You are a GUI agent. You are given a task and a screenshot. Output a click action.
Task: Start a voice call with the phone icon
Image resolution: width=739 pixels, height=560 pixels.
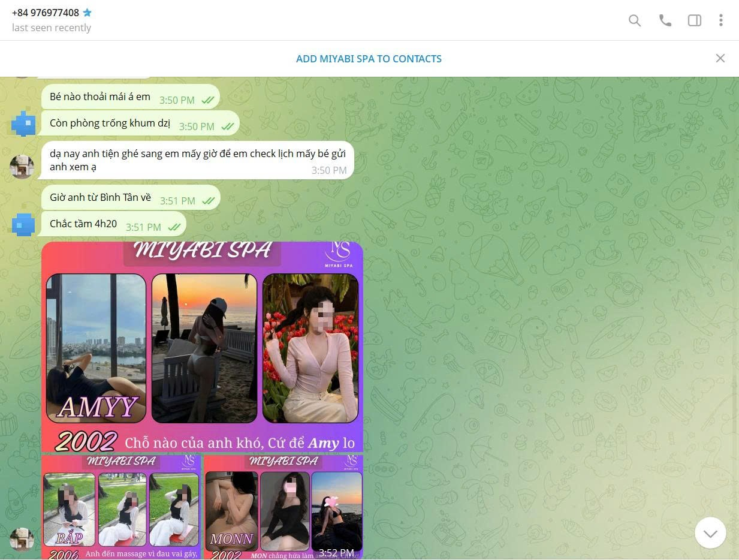point(665,20)
